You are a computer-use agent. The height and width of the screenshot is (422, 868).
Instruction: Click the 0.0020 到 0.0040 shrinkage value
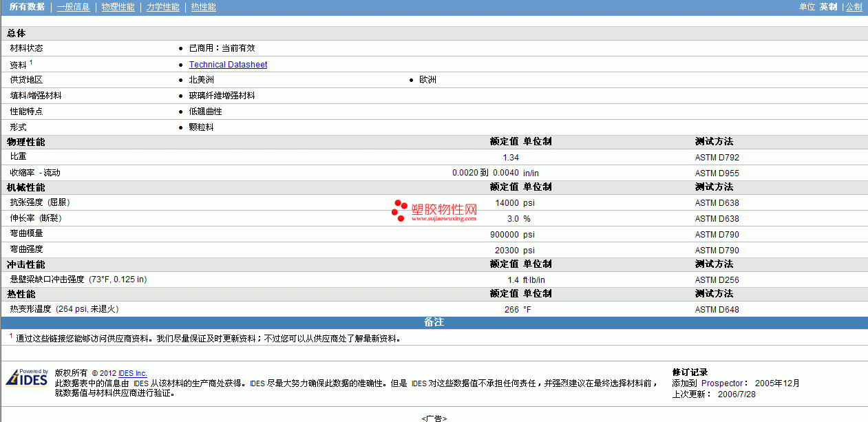(x=485, y=173)
